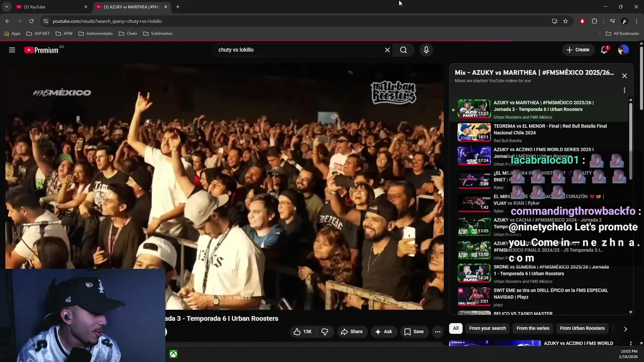Screen dimensions: 644x362
Task: Dislike the video with thumbs-down
Action: [x=325, y=332]
